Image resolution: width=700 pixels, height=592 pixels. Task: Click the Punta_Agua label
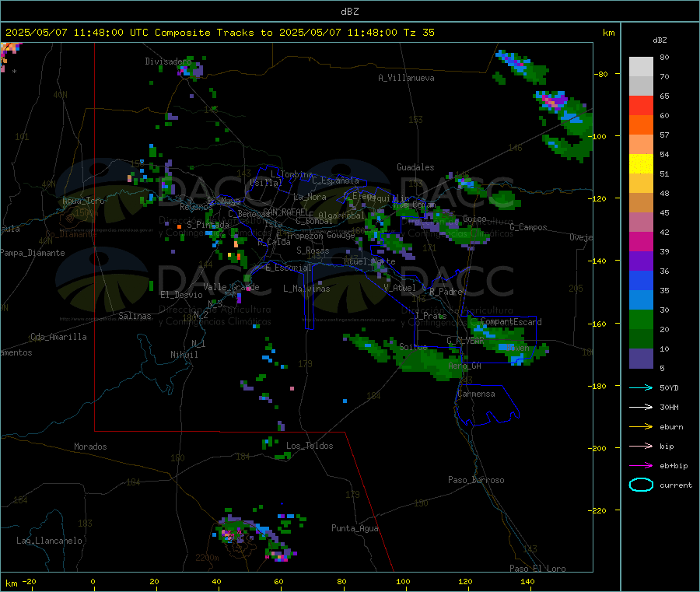click(355, 528)
